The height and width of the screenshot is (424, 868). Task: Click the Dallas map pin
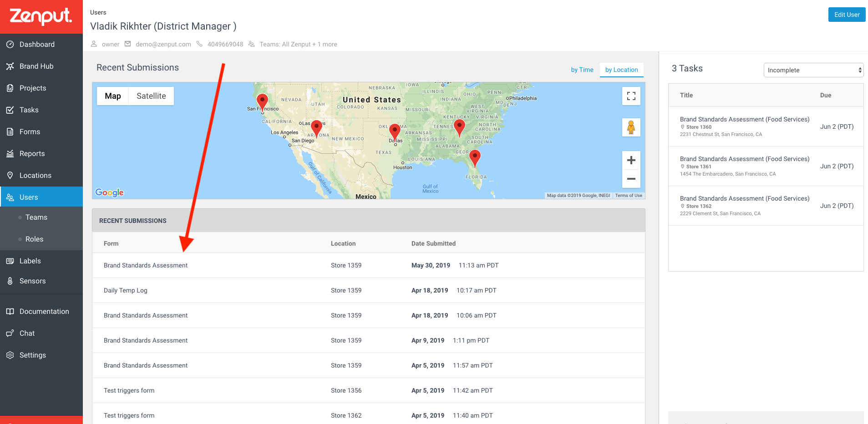click(x=395, y=131)
